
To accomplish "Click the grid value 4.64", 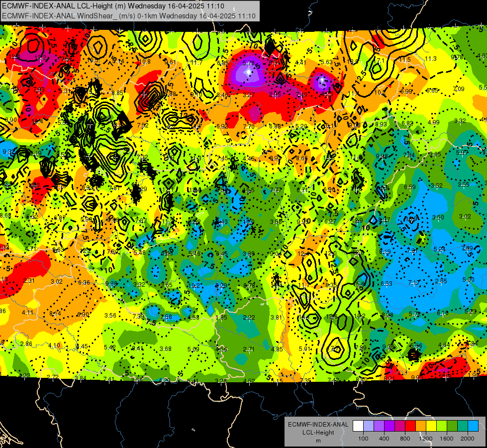I will click(x=444, y=345).
